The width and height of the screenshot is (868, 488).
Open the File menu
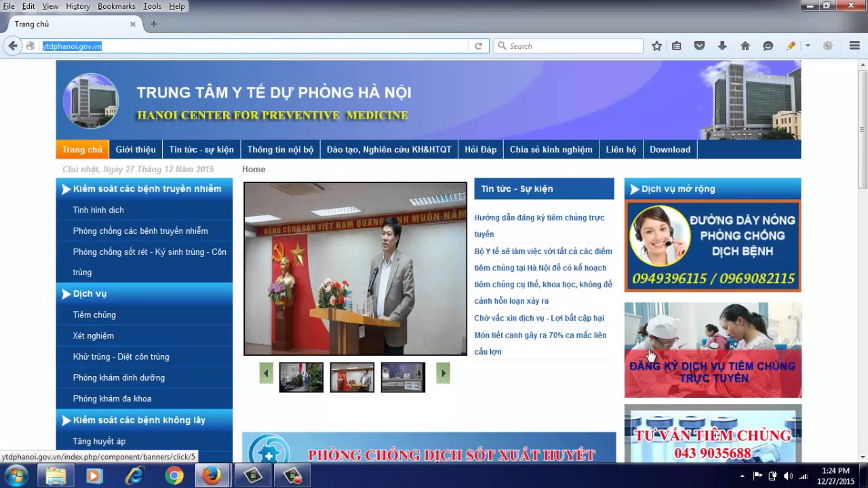pos(9,6)
